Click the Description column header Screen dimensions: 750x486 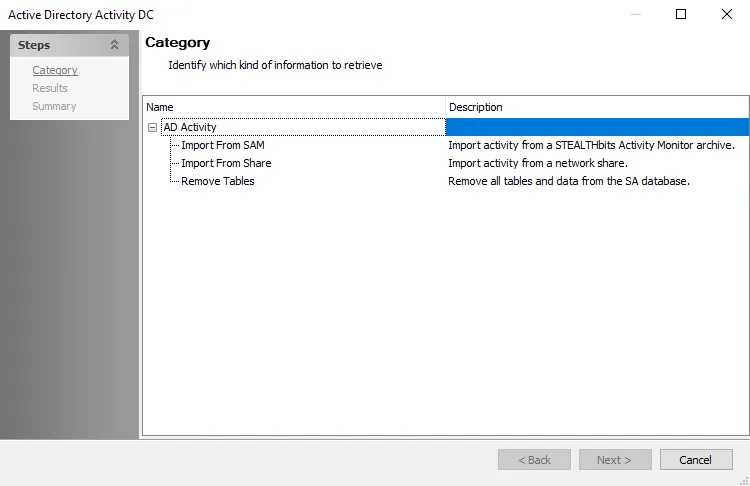(597, 107)
